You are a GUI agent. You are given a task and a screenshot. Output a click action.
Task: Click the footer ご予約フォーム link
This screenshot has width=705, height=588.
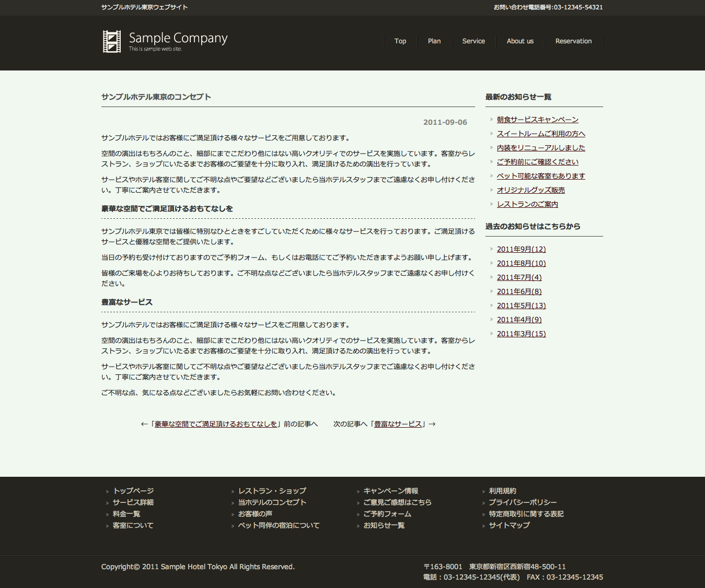387,514
